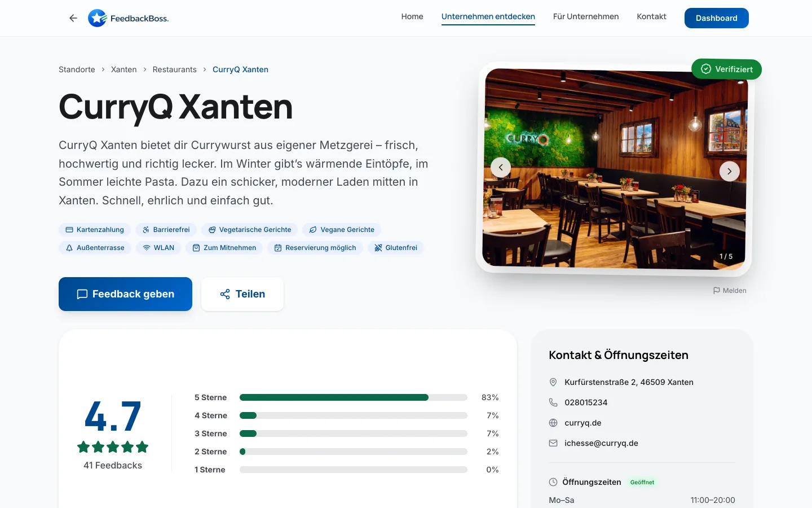Click the WLAN wifi tag
This screenshot has height=508, width=812.
click(158, 248)
